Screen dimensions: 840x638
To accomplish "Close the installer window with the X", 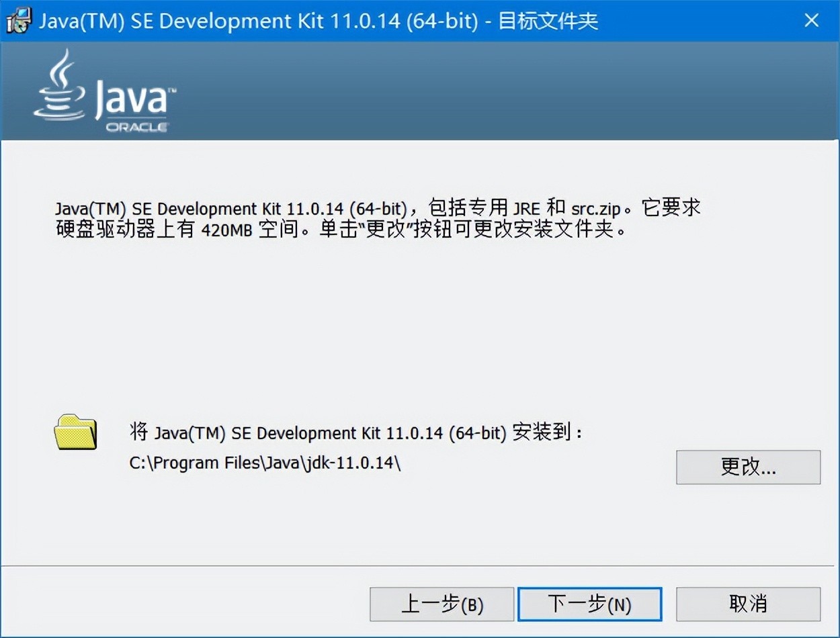I will point(811,20).
